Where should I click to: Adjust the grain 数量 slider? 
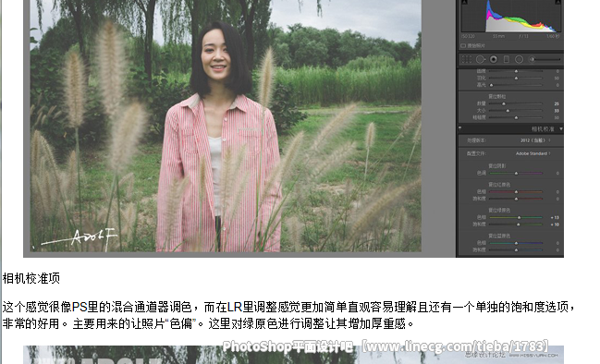pos(516,103)
